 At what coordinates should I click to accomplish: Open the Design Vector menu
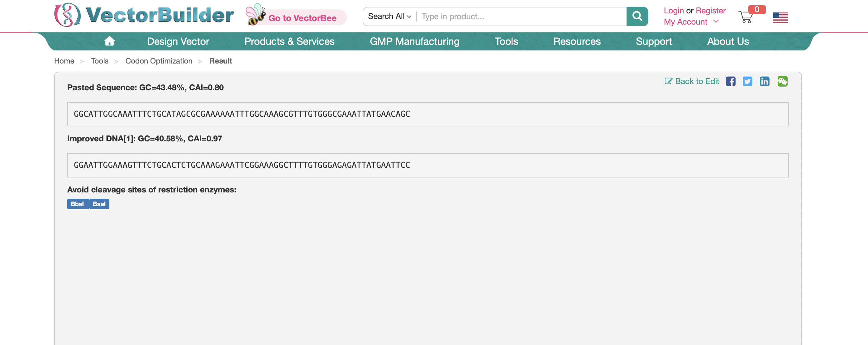178,41
